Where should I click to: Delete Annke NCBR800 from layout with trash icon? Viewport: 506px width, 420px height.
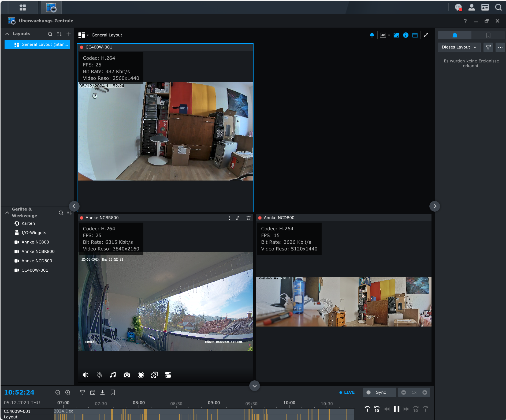tap(248, 218)
